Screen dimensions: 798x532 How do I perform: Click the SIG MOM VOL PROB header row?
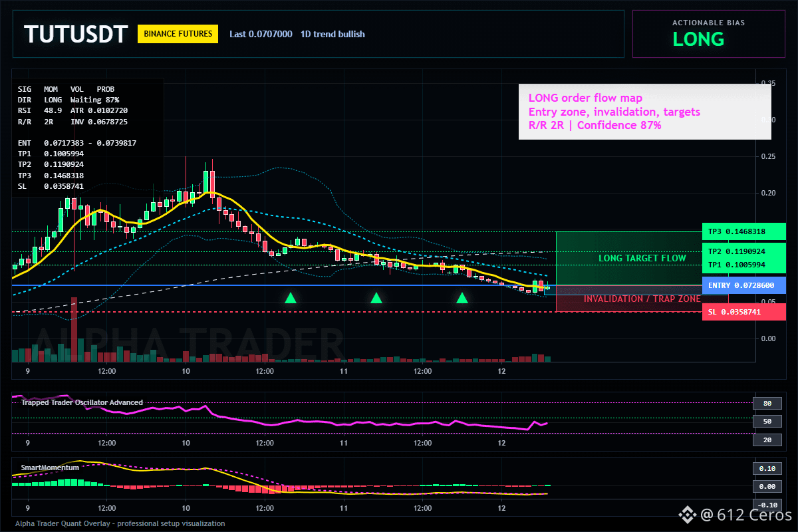tap(66, 88)
